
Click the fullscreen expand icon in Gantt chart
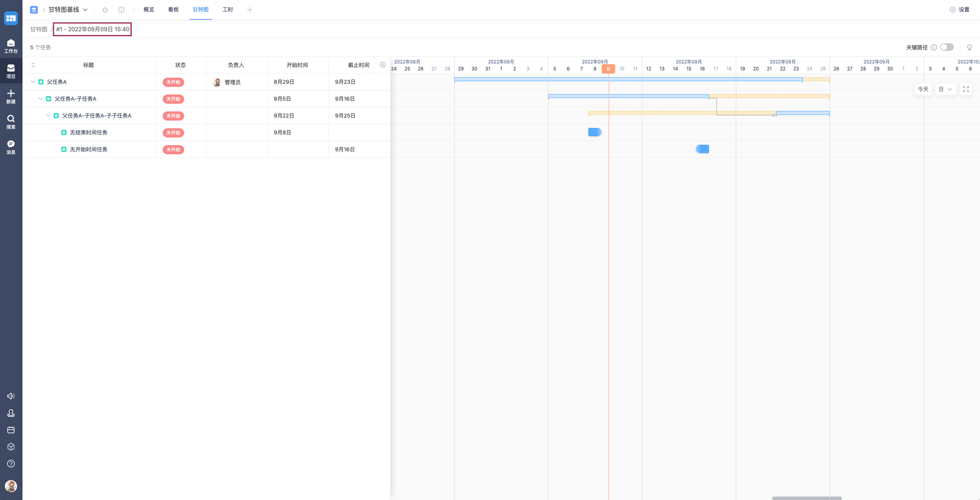point(966,89)
